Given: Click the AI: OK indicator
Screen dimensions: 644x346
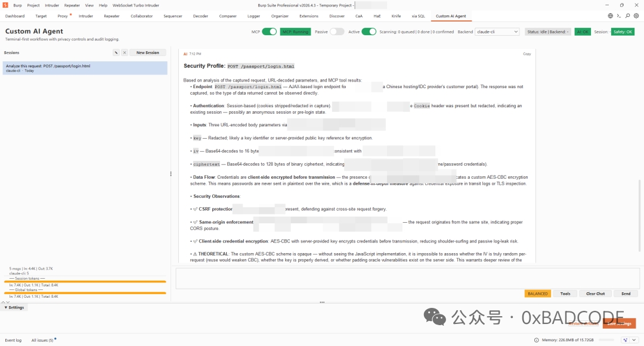Looking at the screenshot, I should (x=583, y=32).
